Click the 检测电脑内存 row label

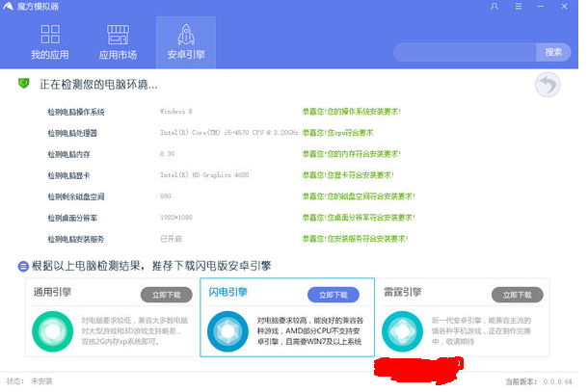click(x=69, y=154)
